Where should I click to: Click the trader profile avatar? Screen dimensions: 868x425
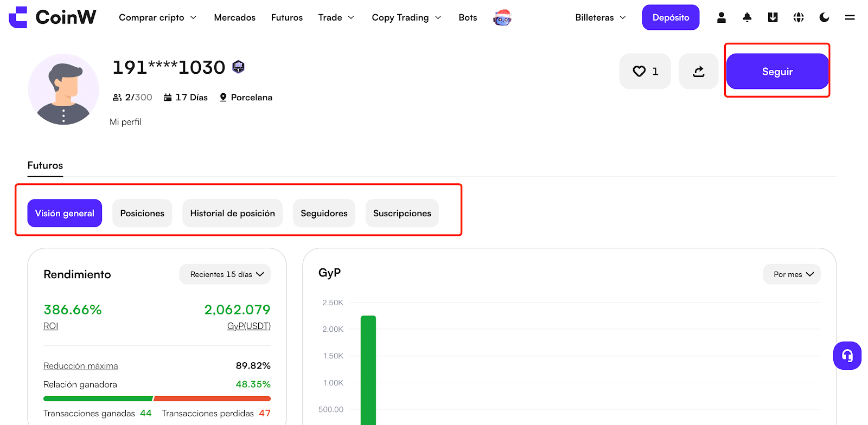[x=63, y=89]
